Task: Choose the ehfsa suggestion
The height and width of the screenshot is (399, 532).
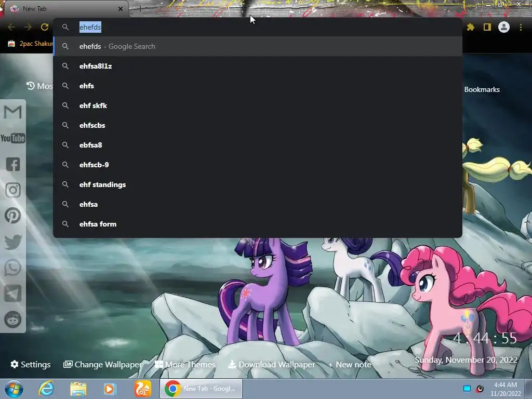Action: [258, 204]
